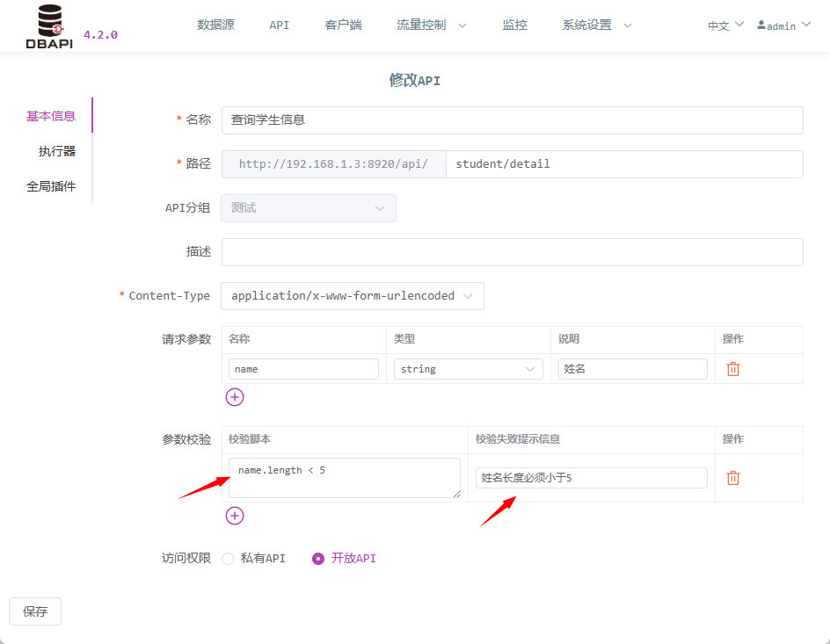
Task: Click the 校验脚本 textarea name.length < 5
Action: pos(345,478)
